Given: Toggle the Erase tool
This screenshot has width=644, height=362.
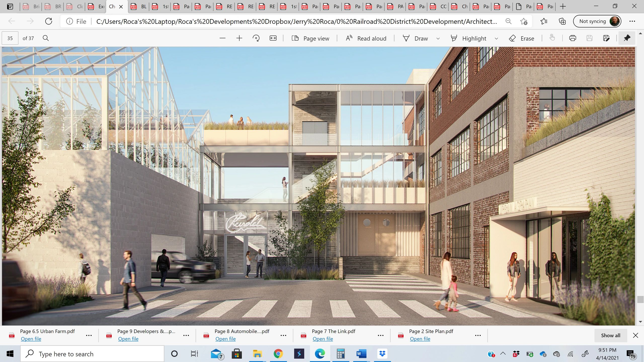Looking at the screenshot, I should (521, 38).
